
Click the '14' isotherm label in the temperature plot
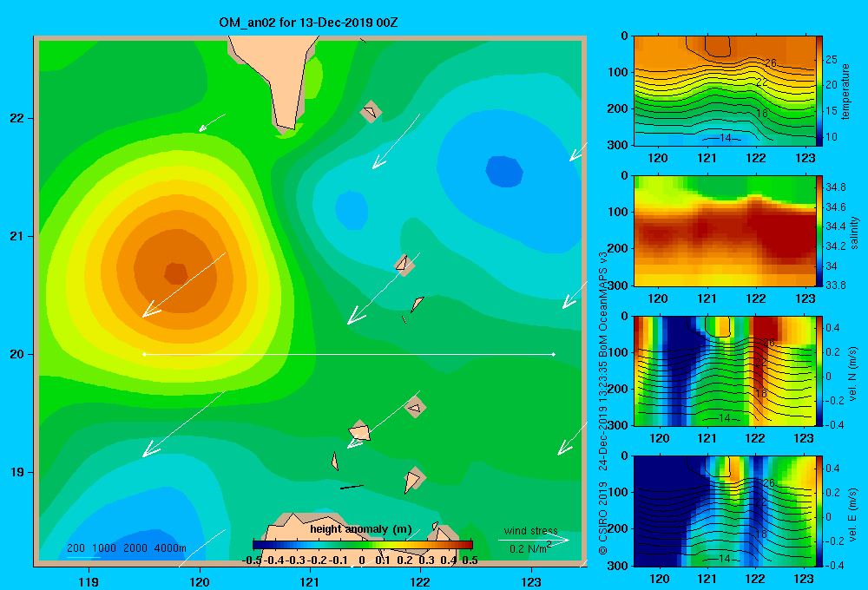point(725,138)
